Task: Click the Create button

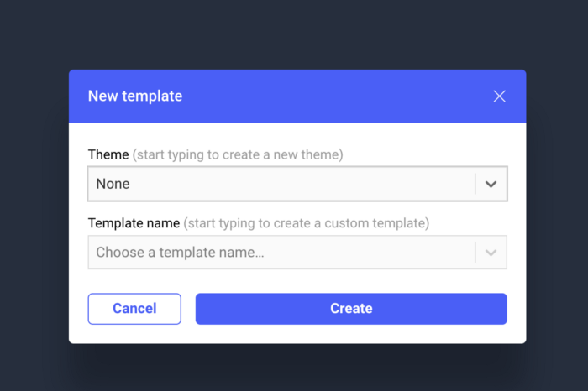Action: pyautogui.click(x=351, y=309)
